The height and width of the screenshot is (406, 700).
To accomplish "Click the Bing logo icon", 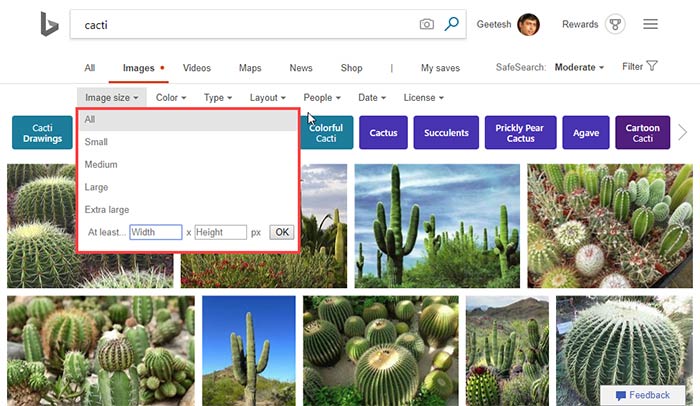I will point(49,24).
